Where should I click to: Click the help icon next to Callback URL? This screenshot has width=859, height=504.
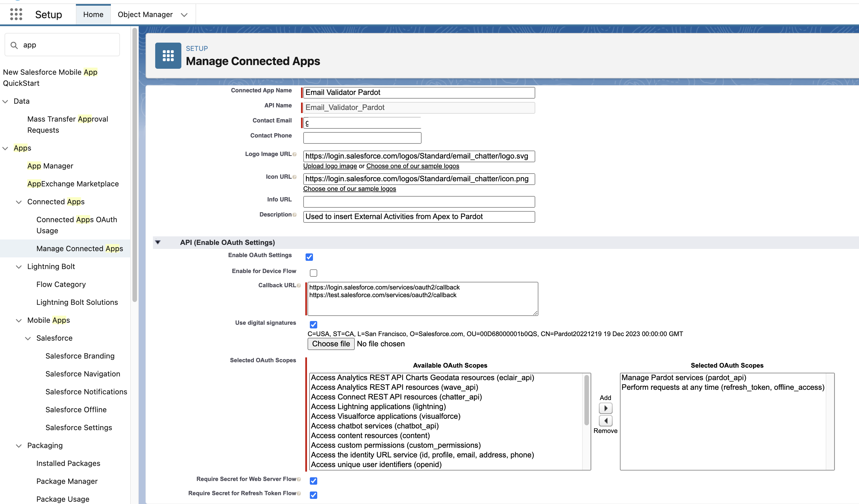click(299, 285)
